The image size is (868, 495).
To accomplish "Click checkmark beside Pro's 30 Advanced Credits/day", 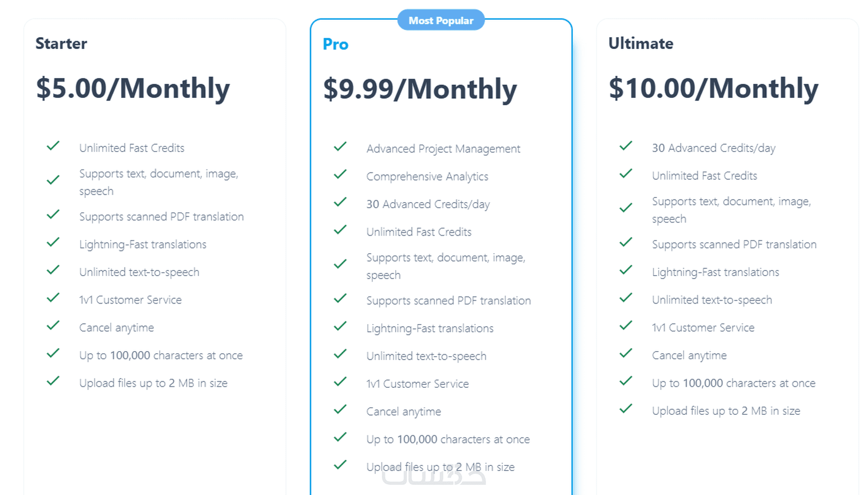I will pos(340,203).
